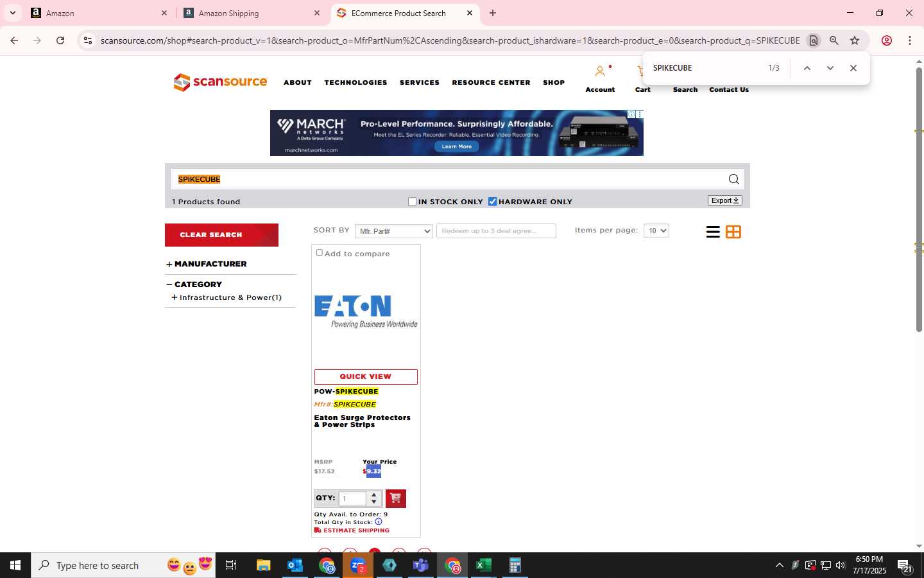Open site information icon in address bar
Image resolution: width=924 pixels, height=578 pixels.
(88, 40)
